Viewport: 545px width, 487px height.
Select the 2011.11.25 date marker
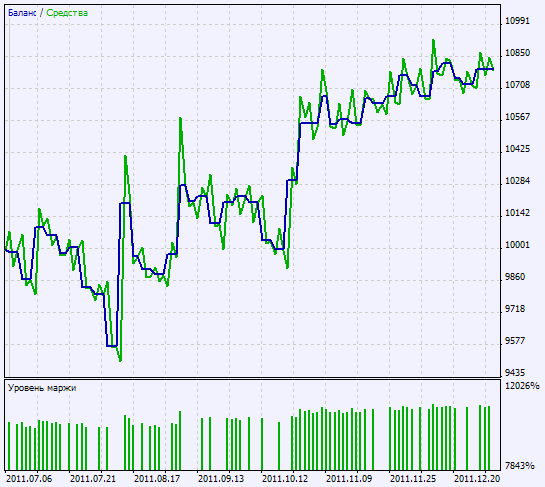pyautogui.click(x=413, y=479)
